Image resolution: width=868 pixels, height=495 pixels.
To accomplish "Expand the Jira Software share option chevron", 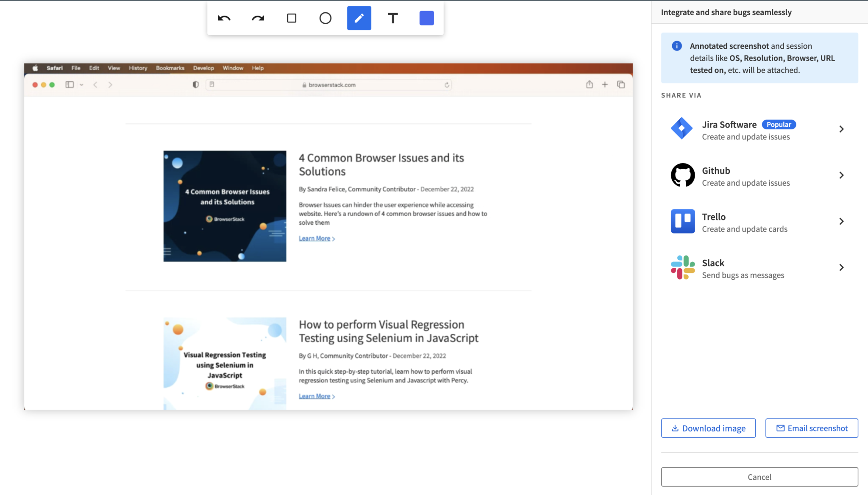I will [841, 129].
